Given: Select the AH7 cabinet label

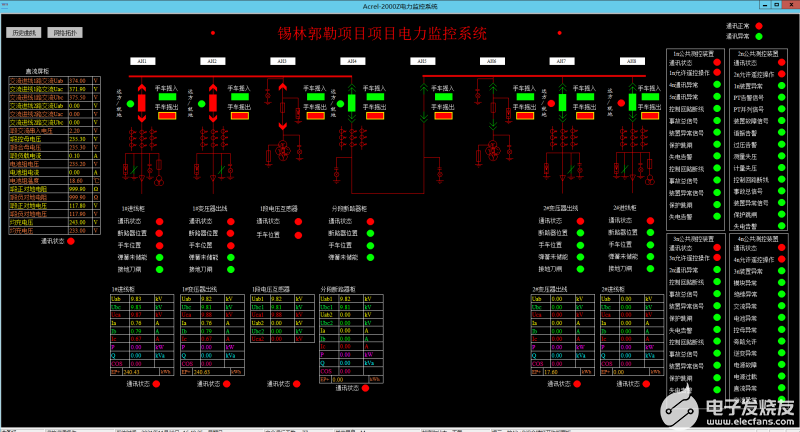Looking at the screenshot, I should [x=562, y=61].
